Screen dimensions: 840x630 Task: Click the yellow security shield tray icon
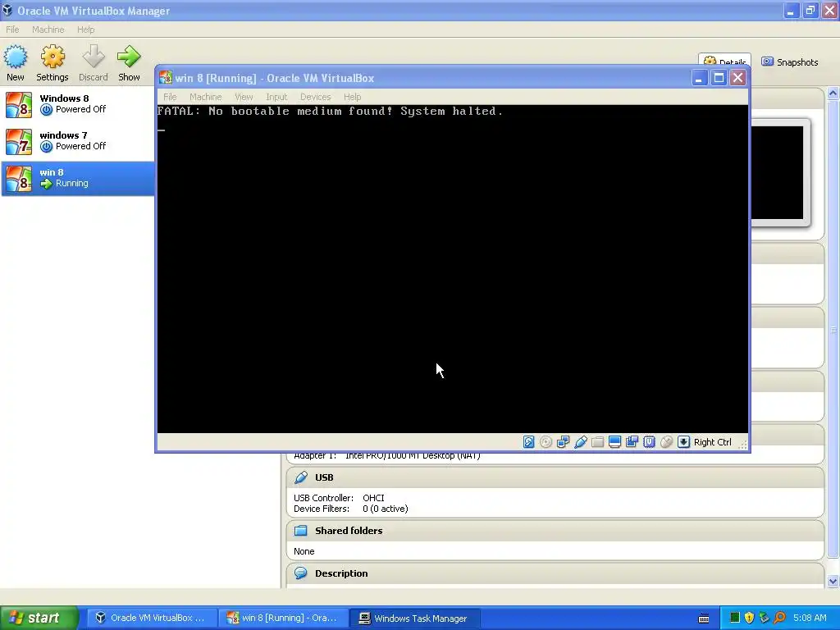coord(750,618)
